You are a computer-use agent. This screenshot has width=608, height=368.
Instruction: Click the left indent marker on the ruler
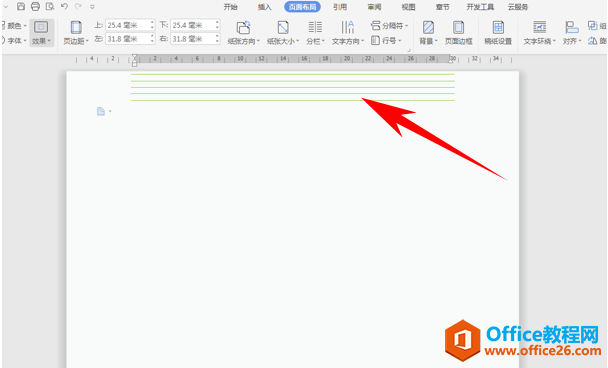[x=135, y=60]
